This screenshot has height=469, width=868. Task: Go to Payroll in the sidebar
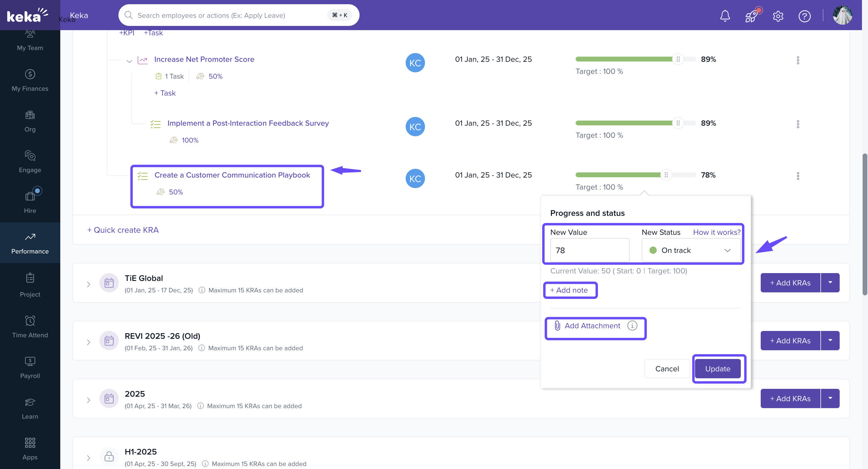30,367
